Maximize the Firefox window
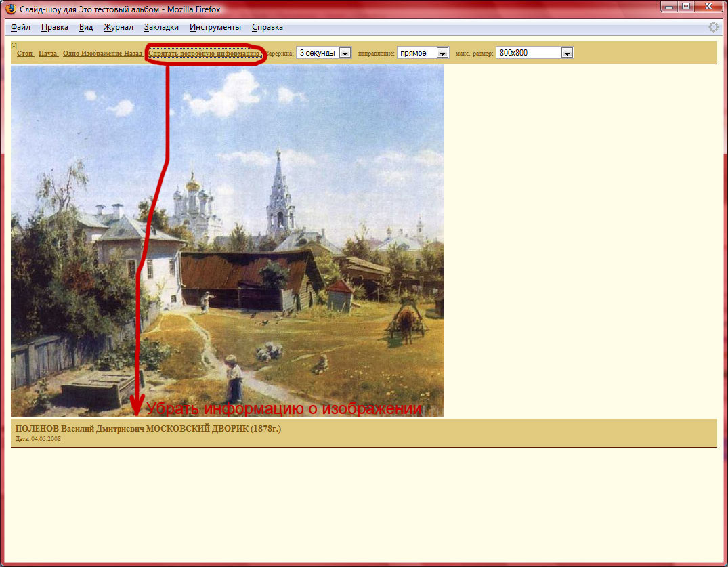The image size is (728, 567). [x=686, y=7]
